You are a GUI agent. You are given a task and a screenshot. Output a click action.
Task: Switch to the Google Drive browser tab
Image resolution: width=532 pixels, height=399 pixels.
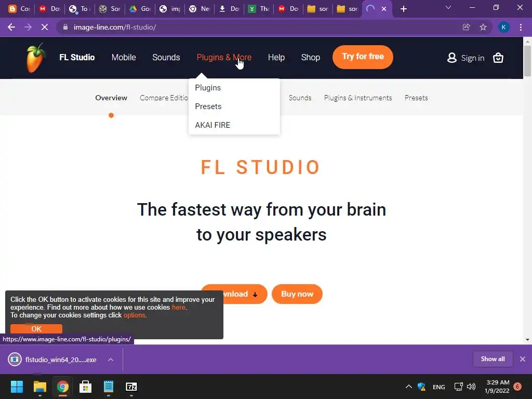140,9
